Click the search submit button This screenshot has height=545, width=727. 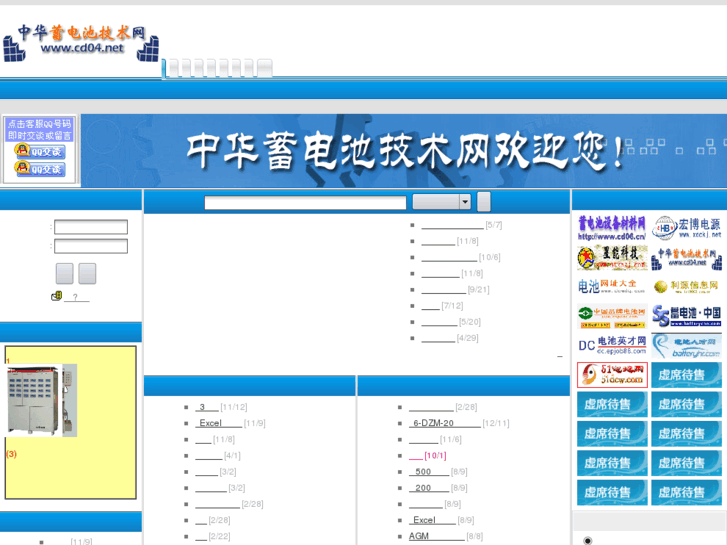pos(484,202)
